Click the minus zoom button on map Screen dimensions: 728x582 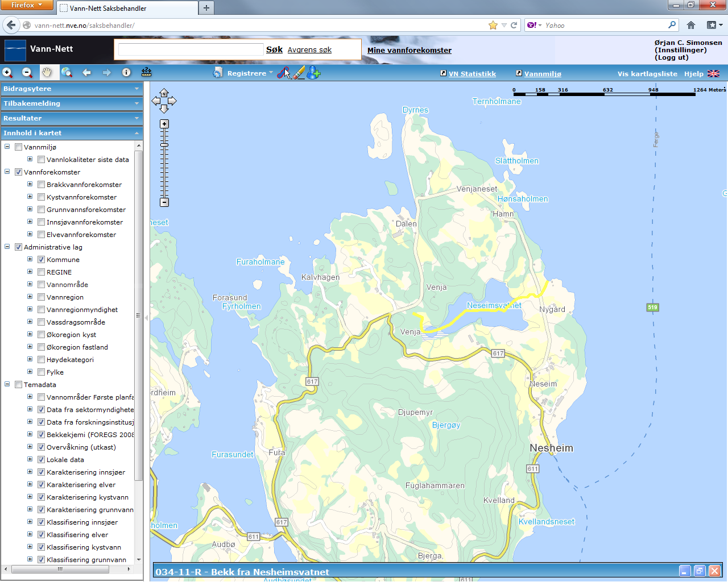click(164, 202)
